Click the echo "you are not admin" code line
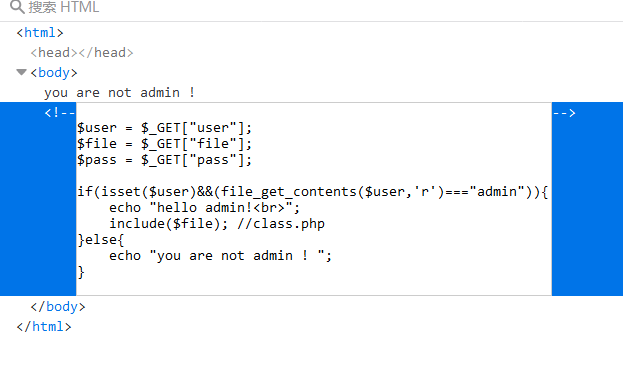This screenshot has width=623, height=387. click(x=221, y=255)
